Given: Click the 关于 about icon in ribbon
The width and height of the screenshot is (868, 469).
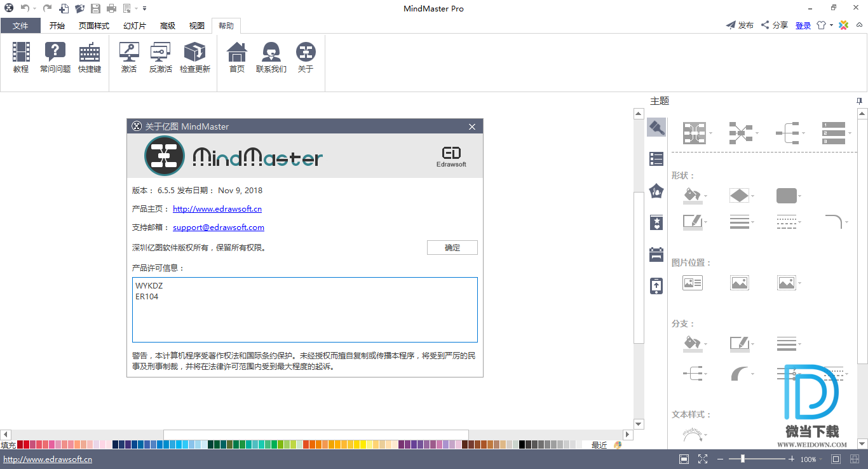Looking at the screenshot, I should [x=306, y=57].
